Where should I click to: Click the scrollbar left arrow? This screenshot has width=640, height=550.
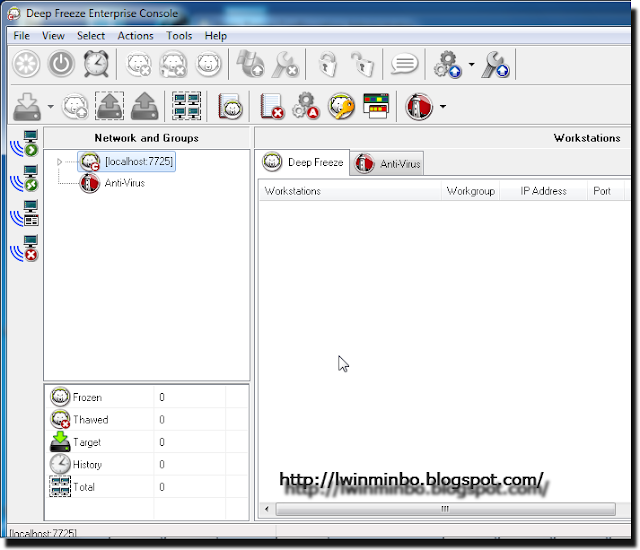pos(267,509)
